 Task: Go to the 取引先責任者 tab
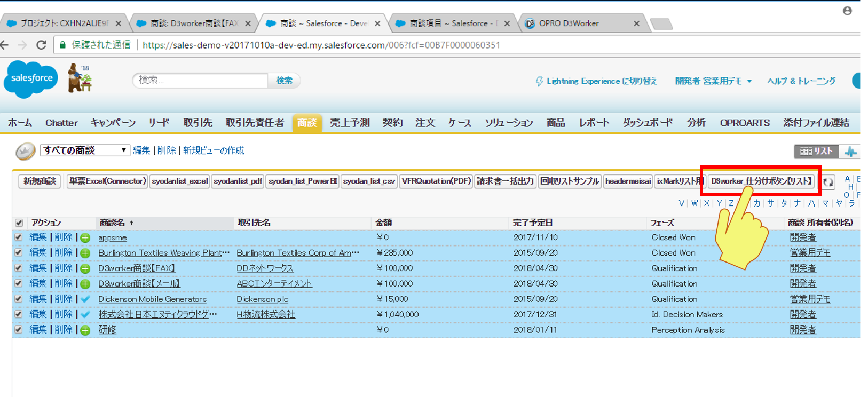coord(255,123)
